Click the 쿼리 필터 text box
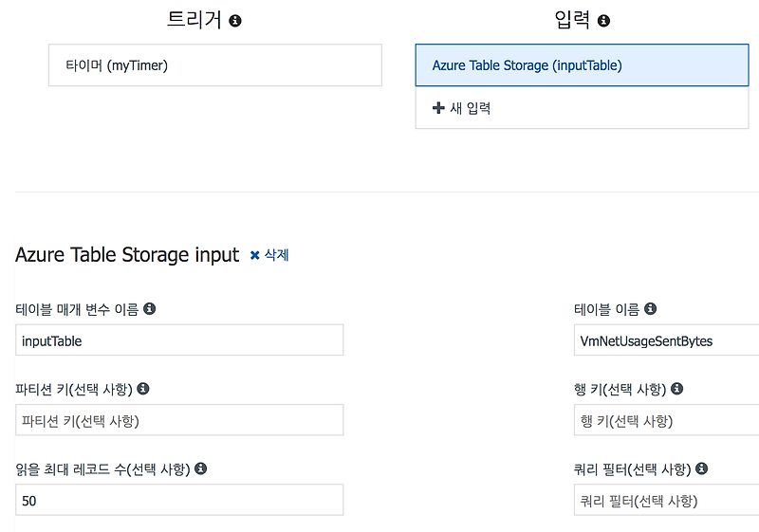 (666, 500)
